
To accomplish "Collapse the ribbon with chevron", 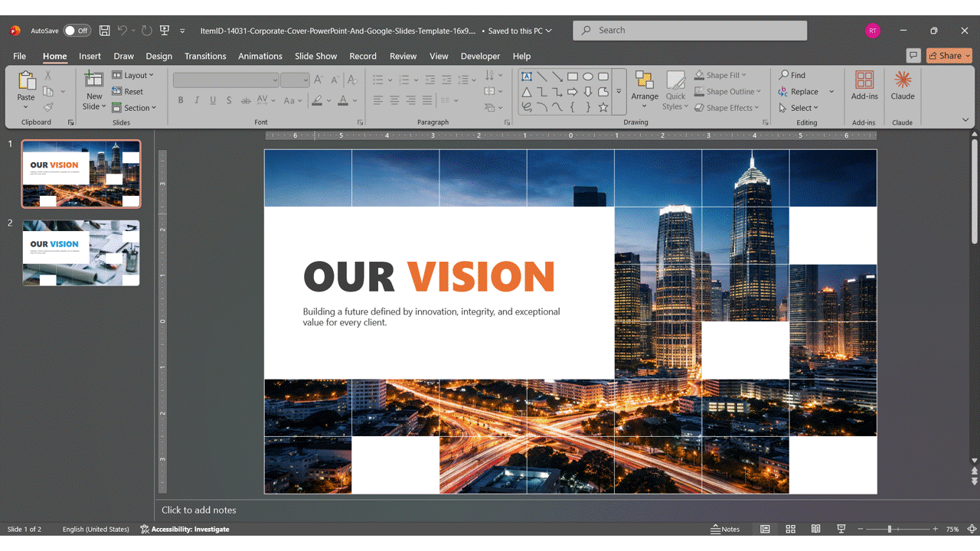I will click(965, 120).
